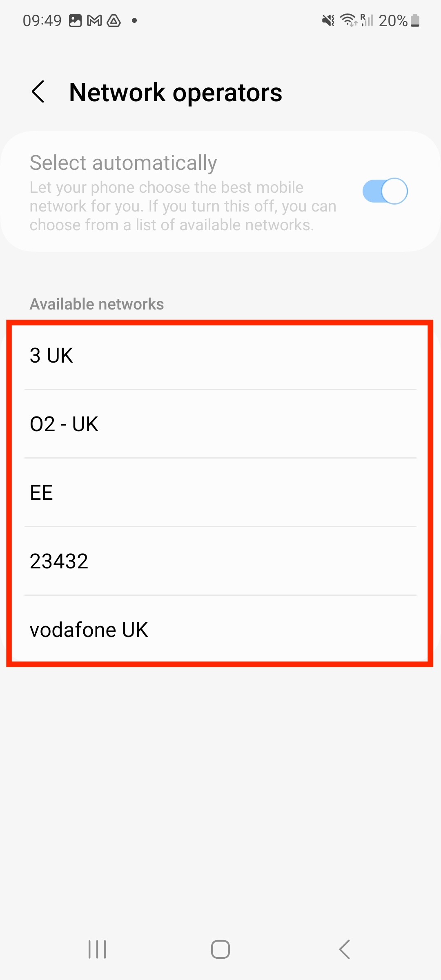Tap the Google Drive notification icon
Image resolution: width=441 pixels, height=980 pixels.
tap(114, 20)
